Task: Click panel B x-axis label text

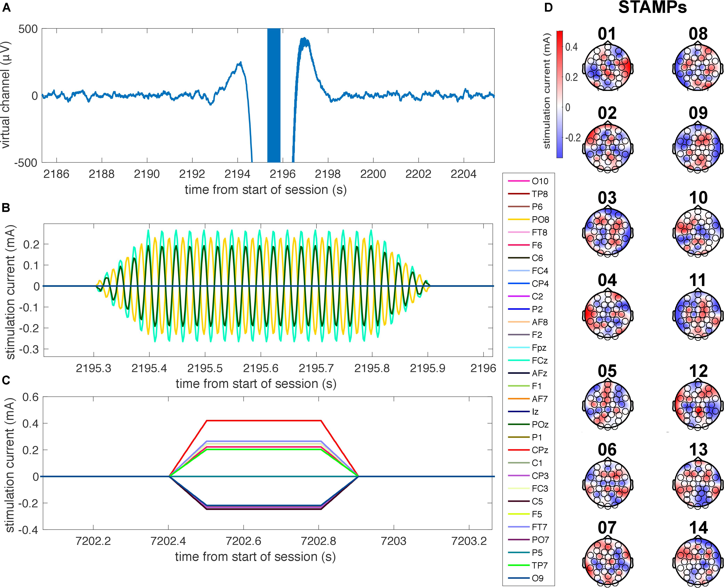Action: 256,384
